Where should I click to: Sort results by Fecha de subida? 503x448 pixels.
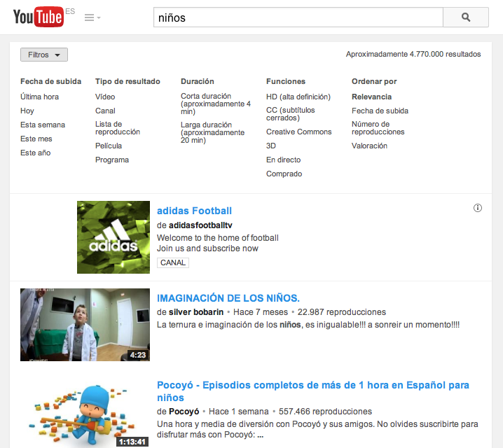pyautogui.click(x=380, y=111)
